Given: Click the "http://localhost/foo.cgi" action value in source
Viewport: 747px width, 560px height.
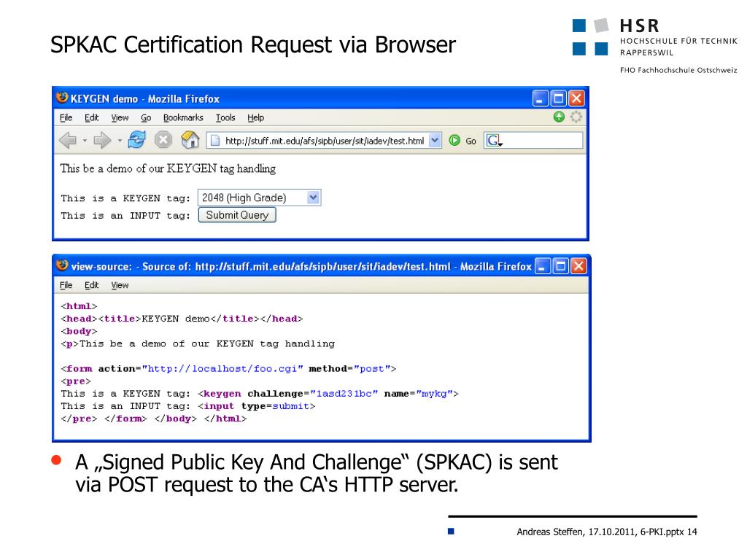Looking at the screenshot, I should (x=222, y=368).
